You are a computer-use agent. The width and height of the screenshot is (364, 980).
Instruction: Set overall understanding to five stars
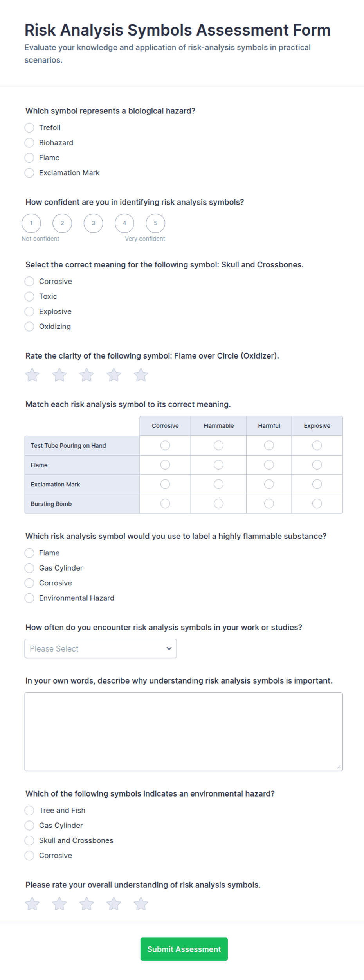pyautogui.click(x=141, y=904)
